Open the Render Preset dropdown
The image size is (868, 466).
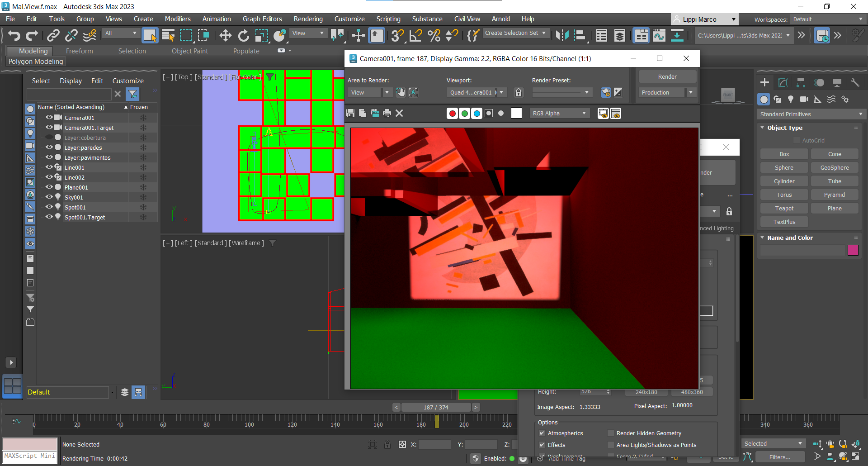(x=562, y=92)
